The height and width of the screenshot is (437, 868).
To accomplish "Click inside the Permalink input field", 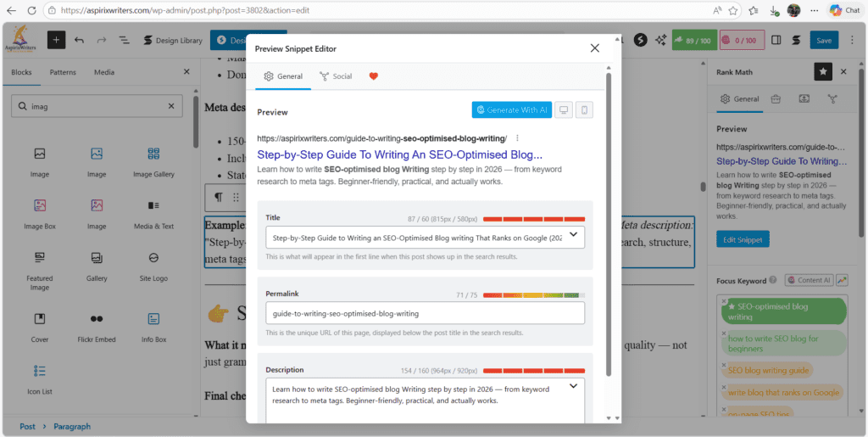I will [x=426, y=313].
